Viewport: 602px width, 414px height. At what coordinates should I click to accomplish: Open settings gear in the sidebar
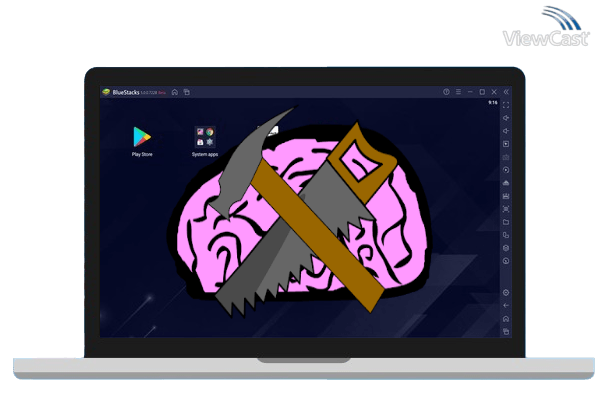[x=506, y=292]
